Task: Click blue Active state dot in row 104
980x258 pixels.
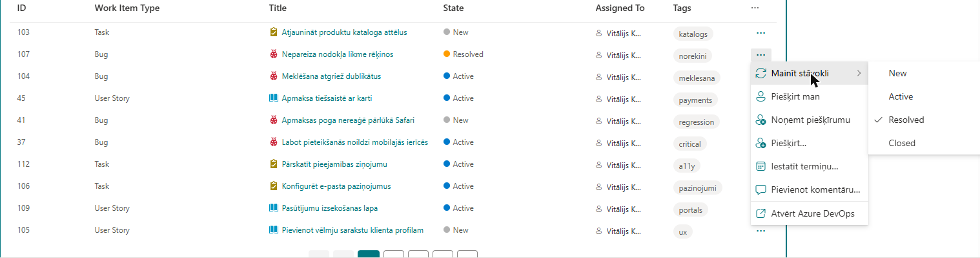Action: (447, 76)
